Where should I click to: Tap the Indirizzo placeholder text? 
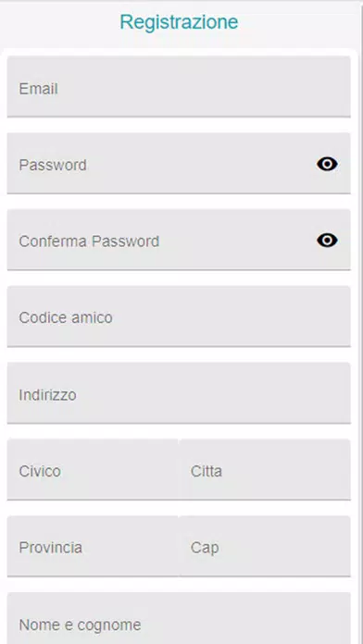[x=47, y=395]
